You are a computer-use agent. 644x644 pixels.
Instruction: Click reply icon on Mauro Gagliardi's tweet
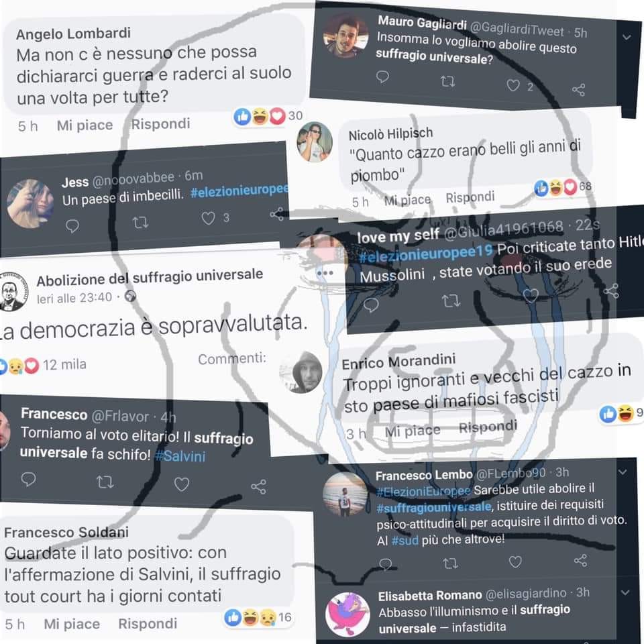pos(382,76)
